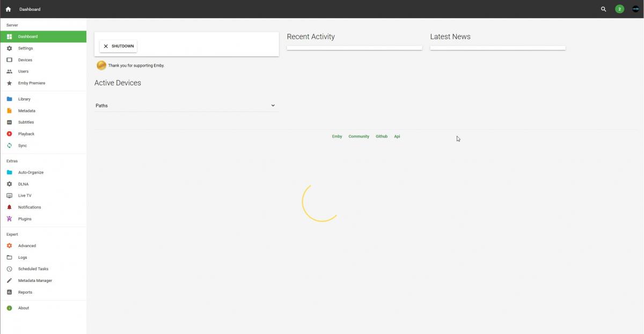Click the Dashboard title in top bar
This screenshot has width=644, height=334.
30,9
